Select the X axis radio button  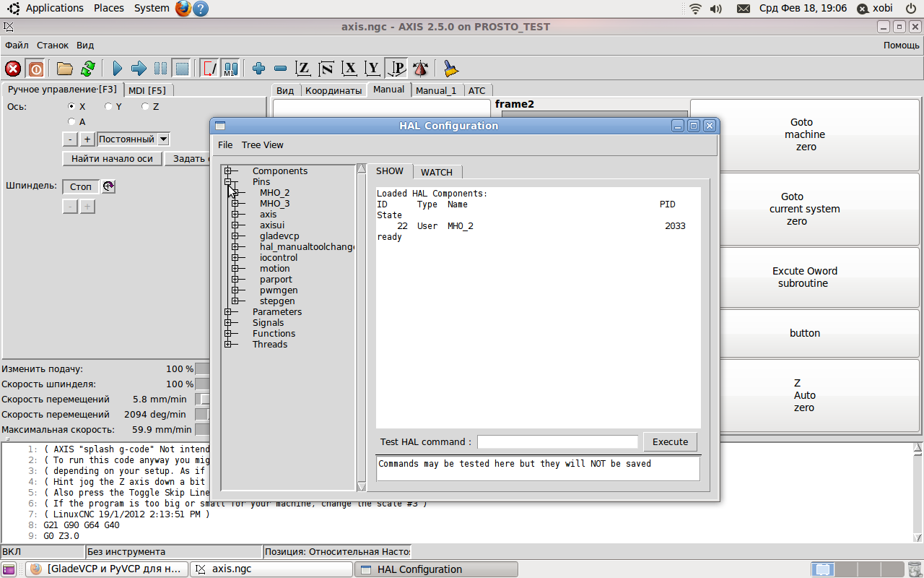coord(71,106)
